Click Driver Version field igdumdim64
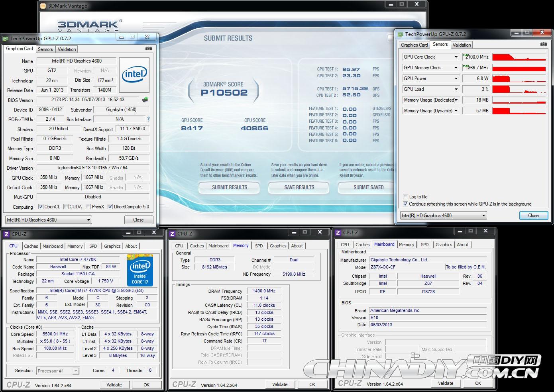 click(93, 168)
